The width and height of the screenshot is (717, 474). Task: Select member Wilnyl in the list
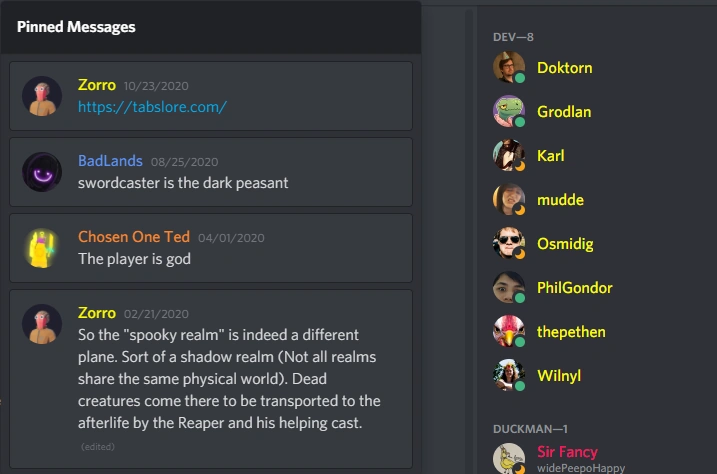pos(594,375)
